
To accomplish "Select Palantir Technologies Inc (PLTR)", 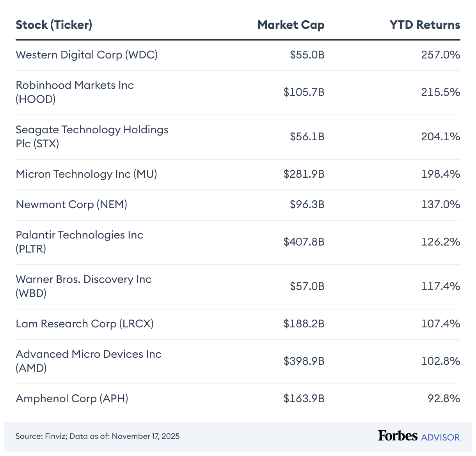I will pos(79,242).
